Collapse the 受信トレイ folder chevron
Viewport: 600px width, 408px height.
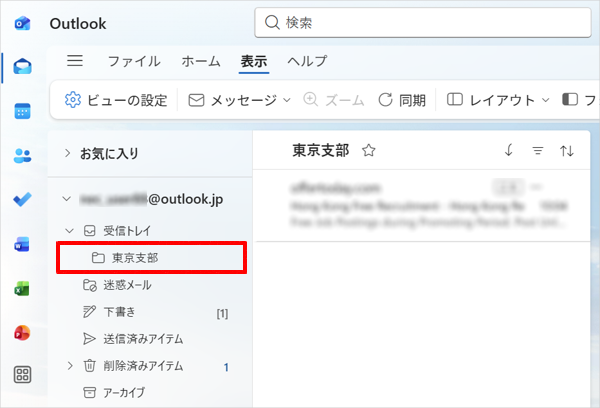pos(69,231)
